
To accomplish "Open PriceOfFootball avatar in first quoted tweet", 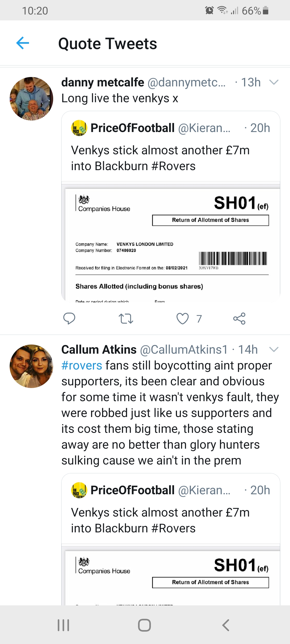I will pyautogui.click(x=79, y=128).
